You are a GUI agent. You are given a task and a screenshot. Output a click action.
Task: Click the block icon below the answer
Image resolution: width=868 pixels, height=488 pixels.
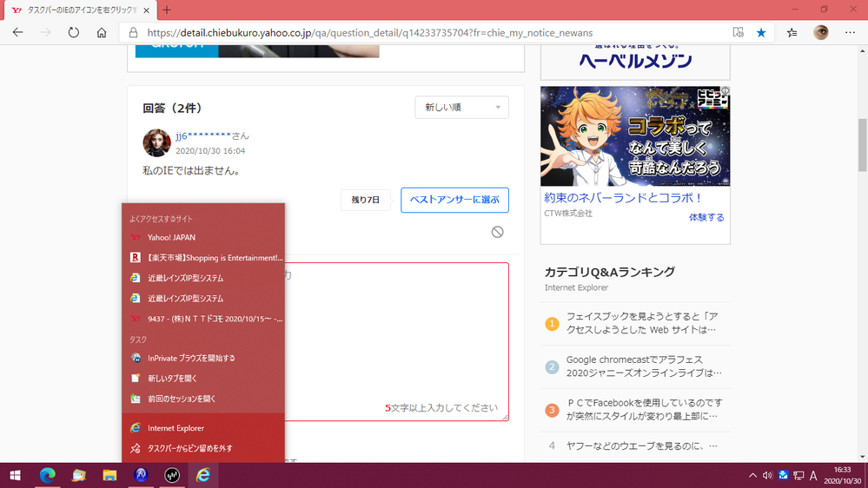pos(497,232)
